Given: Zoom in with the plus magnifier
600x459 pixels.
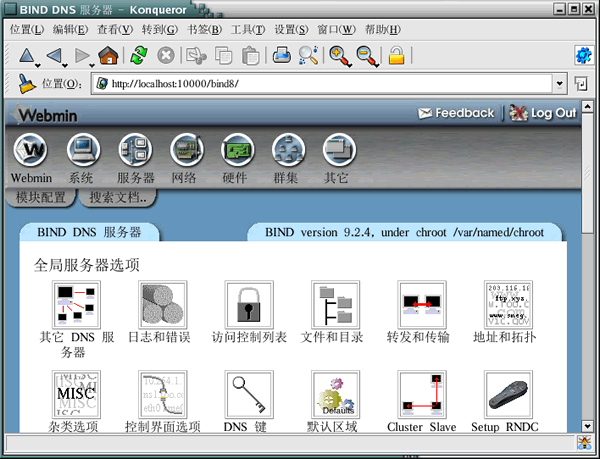Looking at the screenshot, I should pos(340,56).
